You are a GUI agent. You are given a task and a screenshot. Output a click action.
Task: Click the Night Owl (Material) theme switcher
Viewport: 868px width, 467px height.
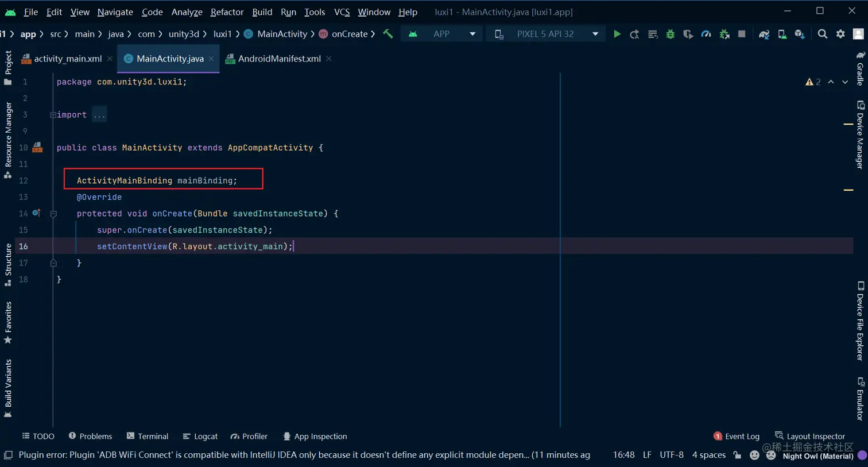tap(818, 456)
